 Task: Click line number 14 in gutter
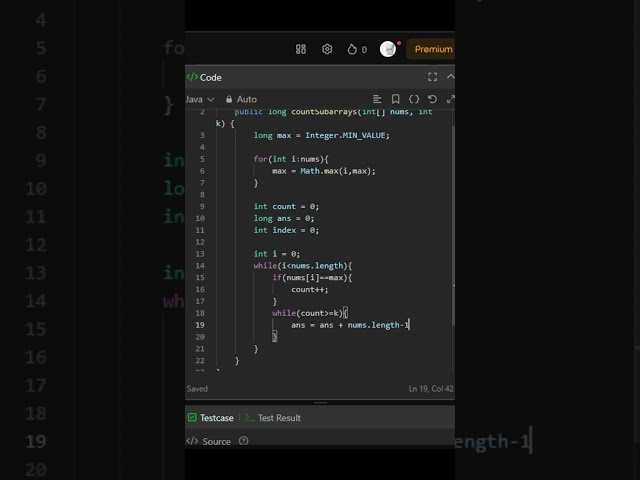[200, 266]
